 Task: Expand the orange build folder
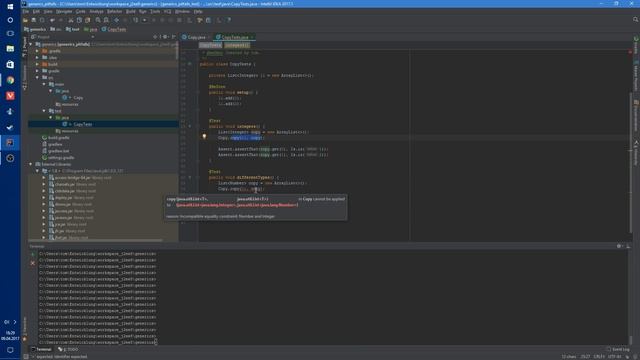pyautogui.click(x=37, y=64)
